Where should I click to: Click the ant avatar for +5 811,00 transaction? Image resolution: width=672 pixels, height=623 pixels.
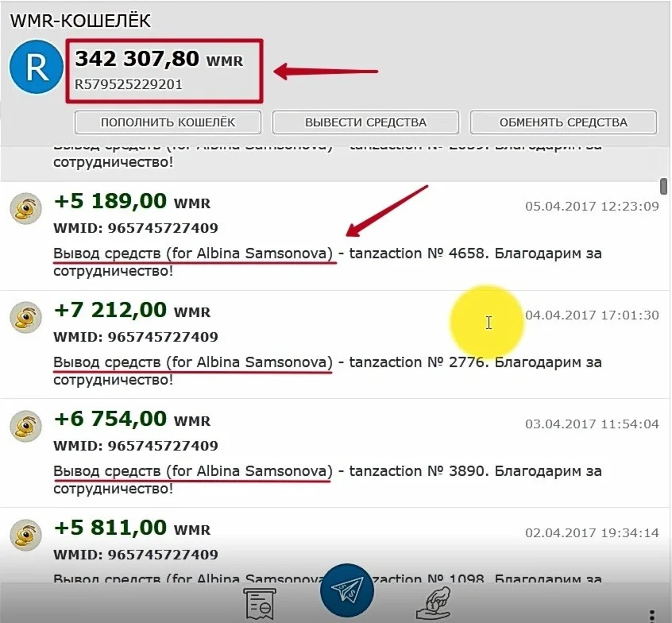click(x=25, y=535)
